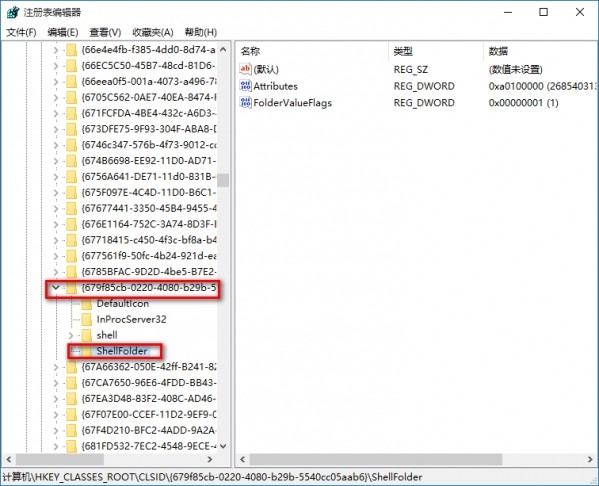Open the 文件(F) menu
This screenshot has height=486, width=599.
21,32
